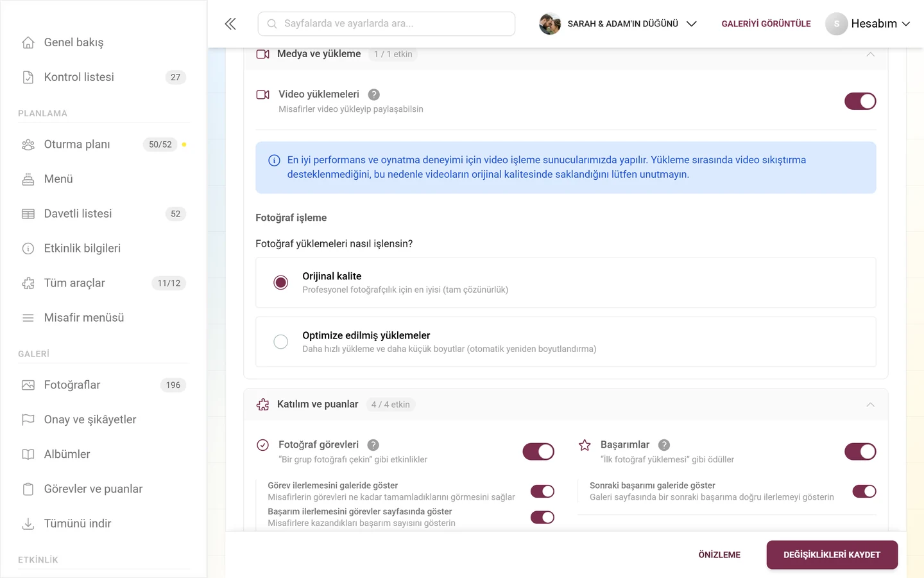Collapse the sidebar with the double-chevron icon

pyautogui.click(x=230, y=24)
